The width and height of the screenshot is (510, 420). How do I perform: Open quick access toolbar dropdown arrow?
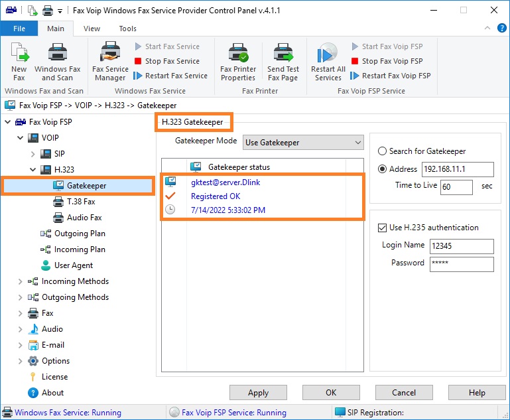60,11
